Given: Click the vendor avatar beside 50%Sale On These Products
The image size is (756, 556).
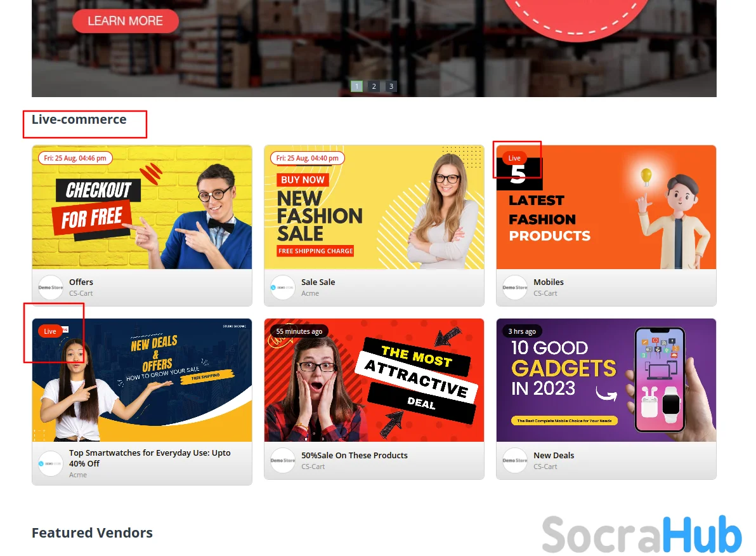Looking at the screenshot, I should point(282,460).
